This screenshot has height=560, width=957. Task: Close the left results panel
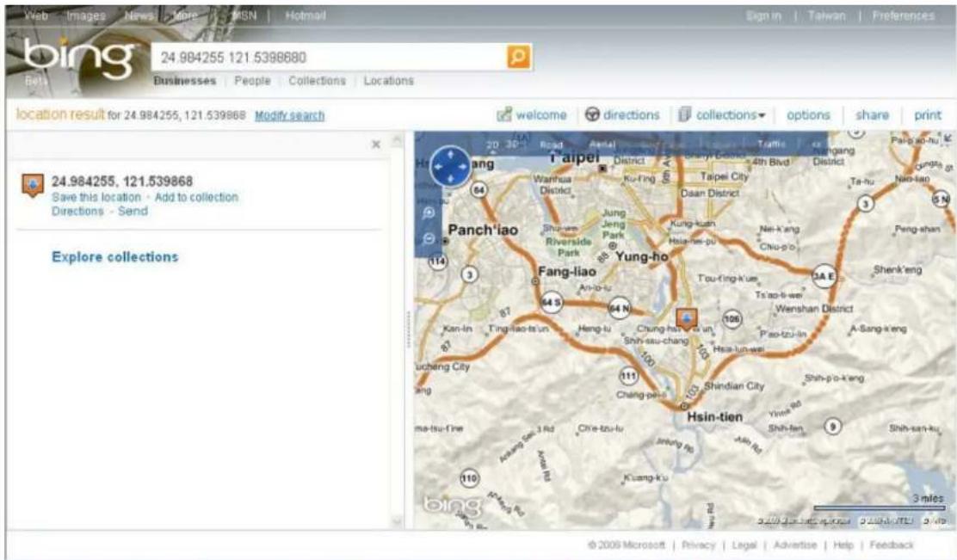pos(376,144)
